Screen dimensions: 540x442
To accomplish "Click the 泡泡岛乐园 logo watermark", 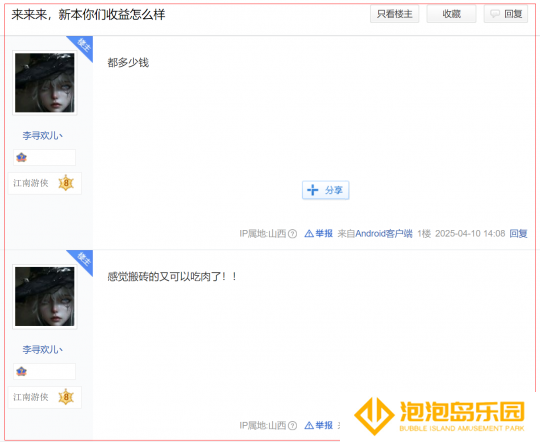I will 439,416.
